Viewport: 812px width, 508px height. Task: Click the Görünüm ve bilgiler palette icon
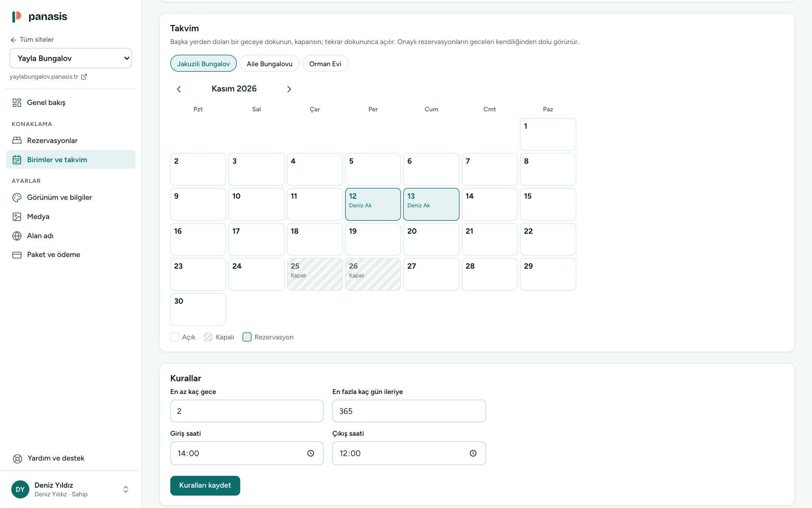click(17, 198)
